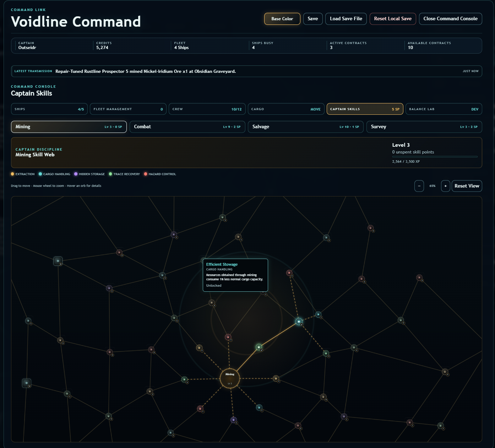Click Reset Local Save
The width and height of the screenshot is (495, 448).
[393, 19]
